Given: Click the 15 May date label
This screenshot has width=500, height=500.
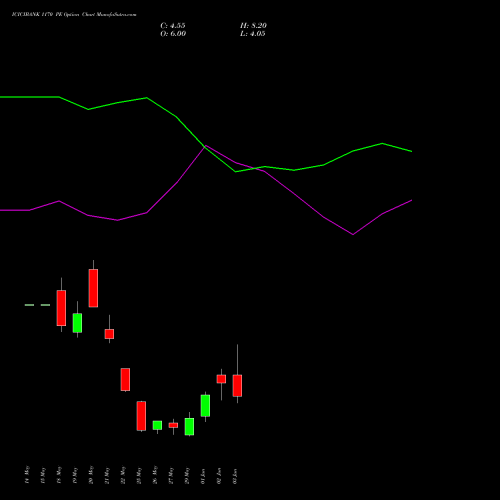Looking at the screenshot, I should point(43,475).
